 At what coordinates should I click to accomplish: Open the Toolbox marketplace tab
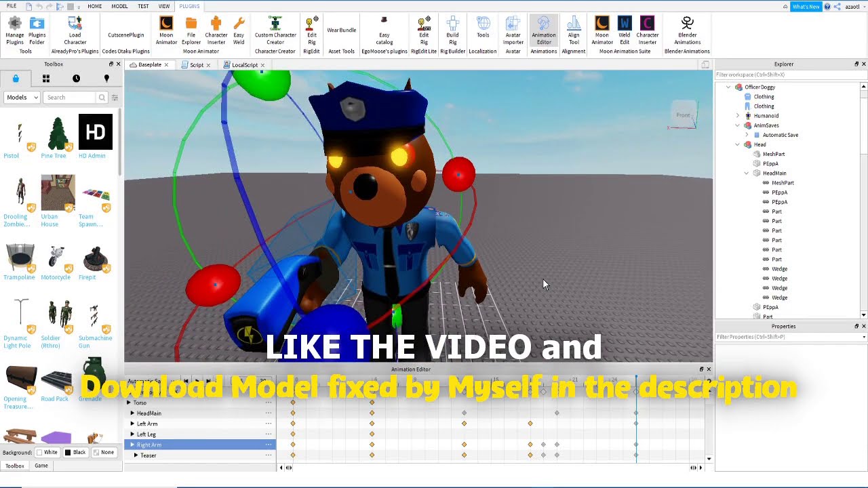click(16, 79)
